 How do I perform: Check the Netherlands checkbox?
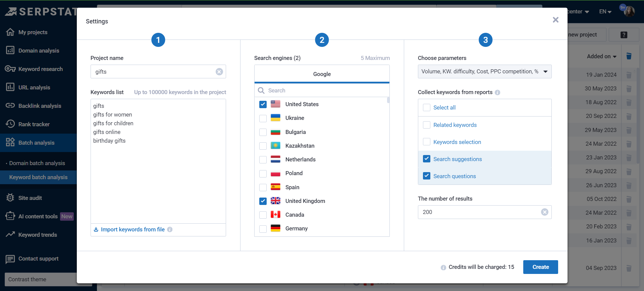pos(263,160)
